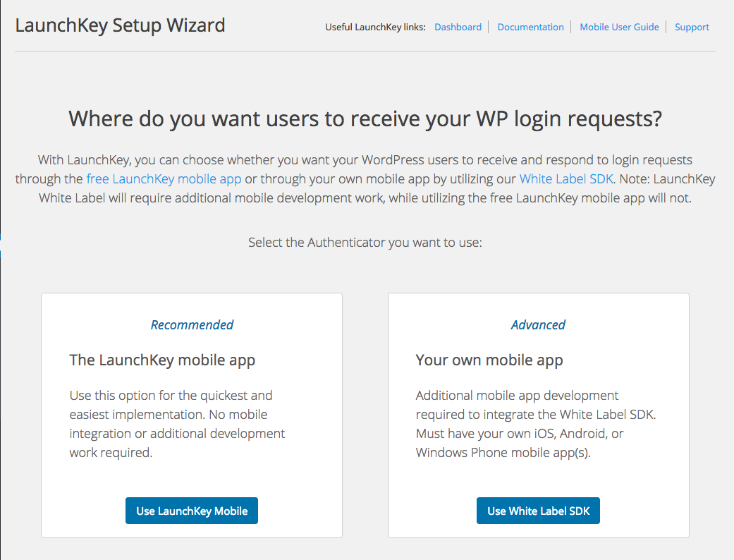Click the Use White Label SDK button
Image resolution: width=734 pixels, height=560 pixels.
coord(538,511)
